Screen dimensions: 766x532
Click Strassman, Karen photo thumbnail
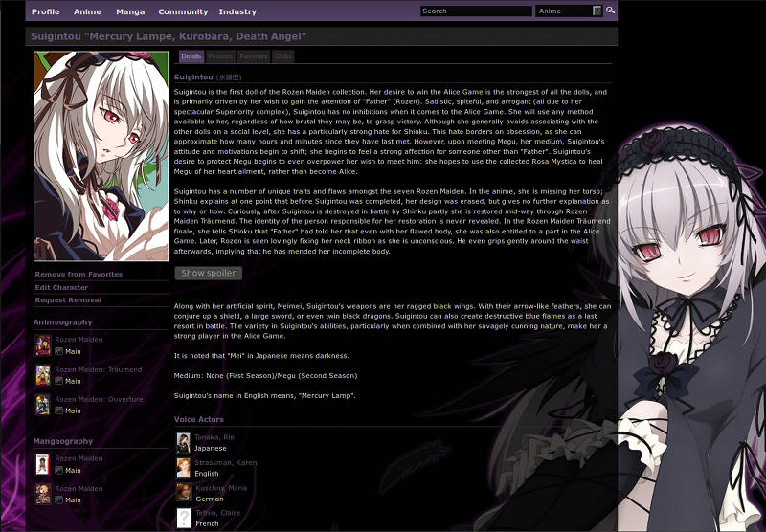(x=184, y=468)
